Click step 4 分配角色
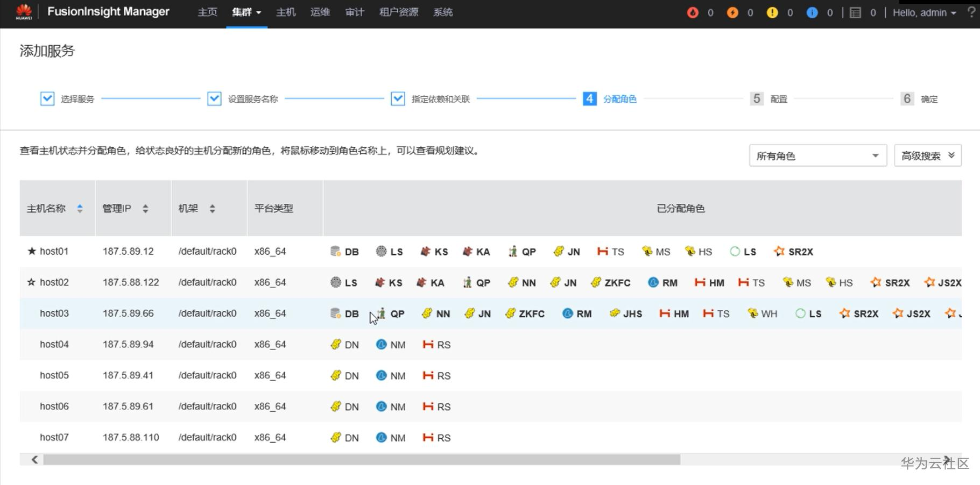The width and height of the screenshot is (980, 485). click(x=610, y=99)
